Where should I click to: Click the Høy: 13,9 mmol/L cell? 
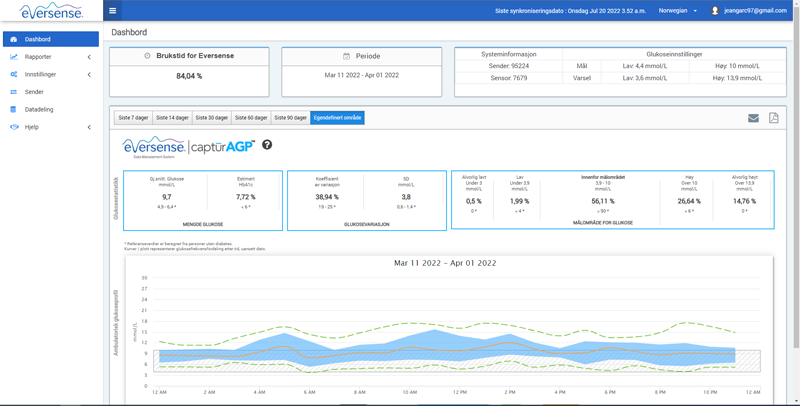pos(737,78)
